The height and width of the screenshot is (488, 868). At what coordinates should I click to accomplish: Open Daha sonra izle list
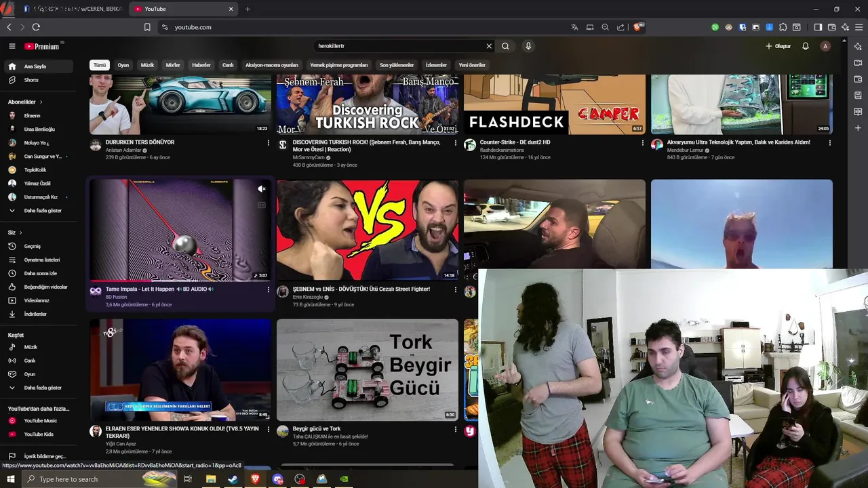pyautogui.click(x=39, y=273)
